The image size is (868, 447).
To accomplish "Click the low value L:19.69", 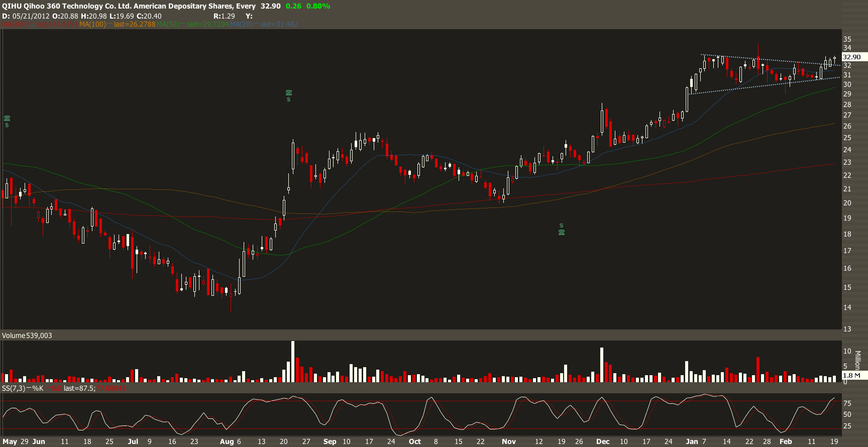I will pos(122,16).
